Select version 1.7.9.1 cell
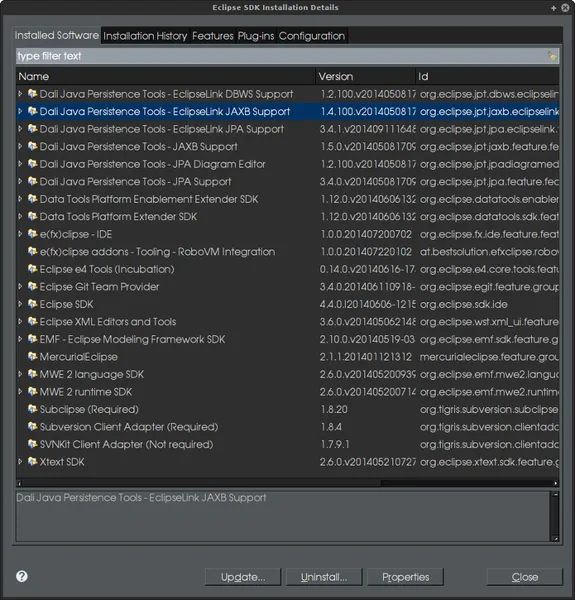Image resolution: width=575 pixels, height=600 pixels. [335, 444]
